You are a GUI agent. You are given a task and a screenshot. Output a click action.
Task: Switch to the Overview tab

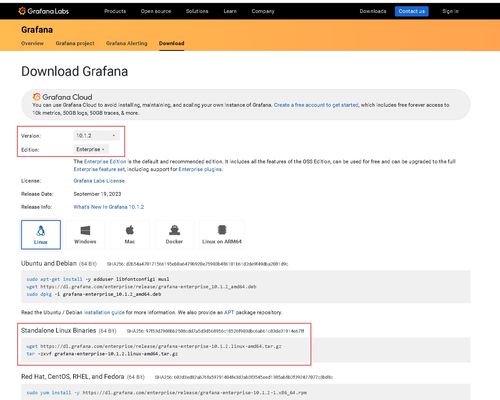pos(32,43)
